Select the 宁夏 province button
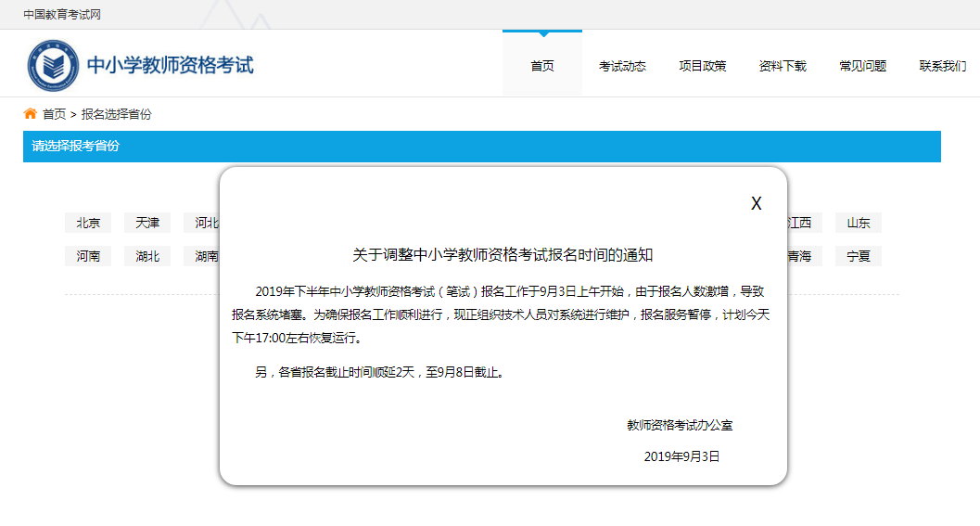The width and height of the screenshot is (980, 526). point(859,256)
